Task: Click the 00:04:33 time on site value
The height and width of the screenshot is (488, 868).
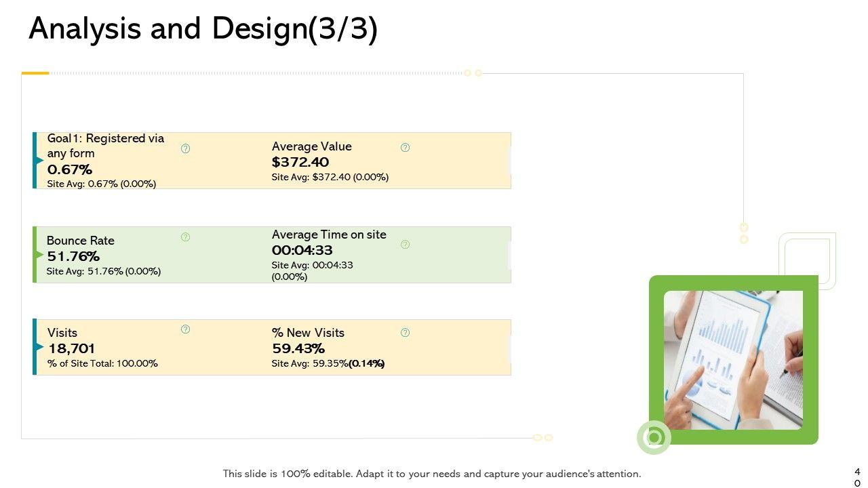Action: pyautogui.click(x=302, y=250)
